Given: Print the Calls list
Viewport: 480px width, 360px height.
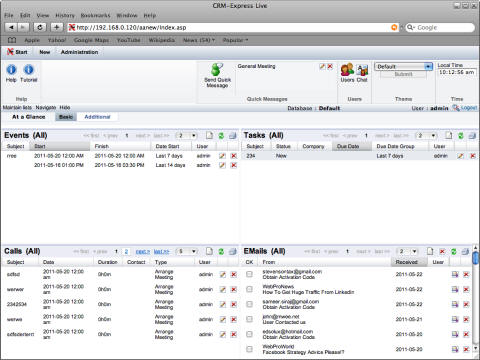Looking at the screenshot, I should pos(233,251).
